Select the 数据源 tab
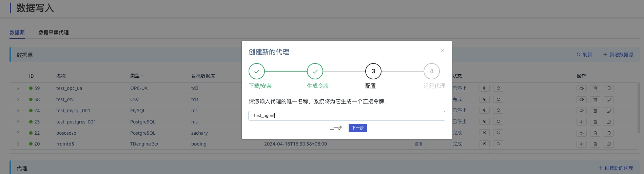The height and width of the screenshot is (174, 644). click(x=17, y=33)
